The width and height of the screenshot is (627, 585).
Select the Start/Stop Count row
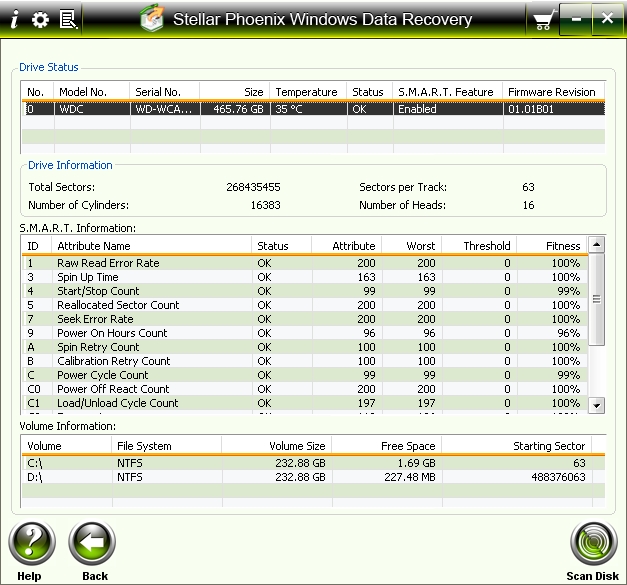click(305, 291)
